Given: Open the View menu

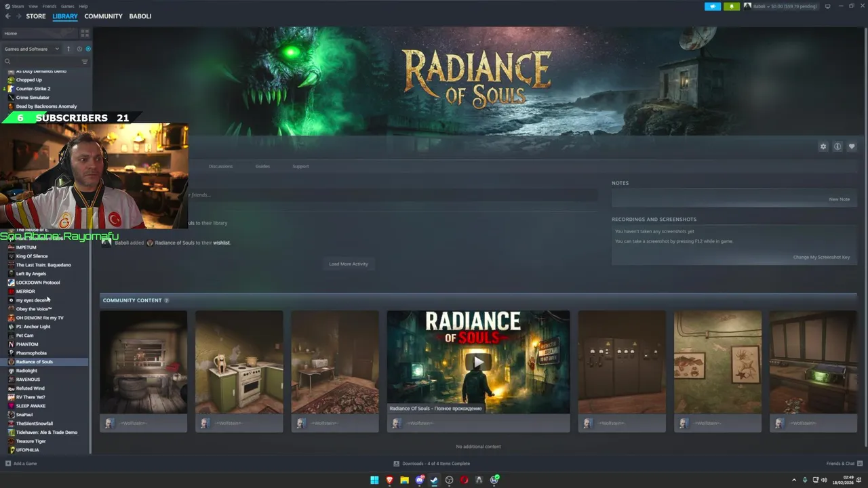Looking at the screenshot, I should point(33,6).
